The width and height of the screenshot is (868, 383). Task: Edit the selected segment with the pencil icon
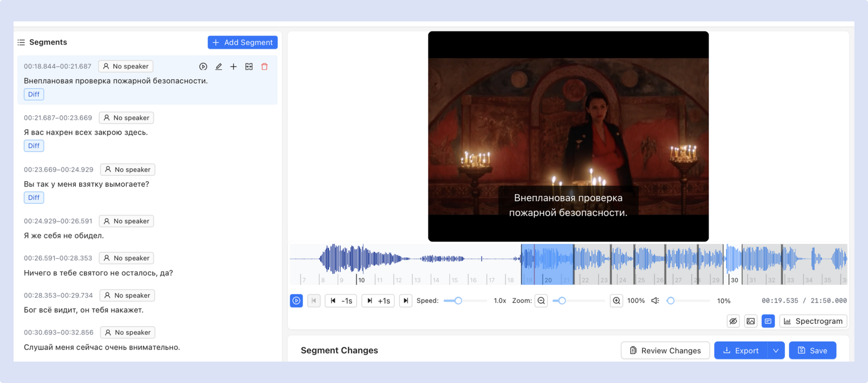tap(219, 67)
